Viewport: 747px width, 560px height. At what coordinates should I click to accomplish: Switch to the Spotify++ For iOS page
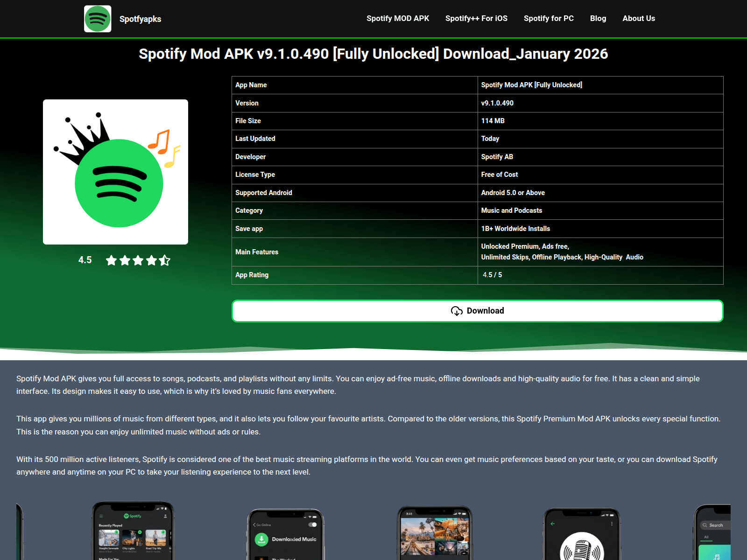[x=476, y=18]
